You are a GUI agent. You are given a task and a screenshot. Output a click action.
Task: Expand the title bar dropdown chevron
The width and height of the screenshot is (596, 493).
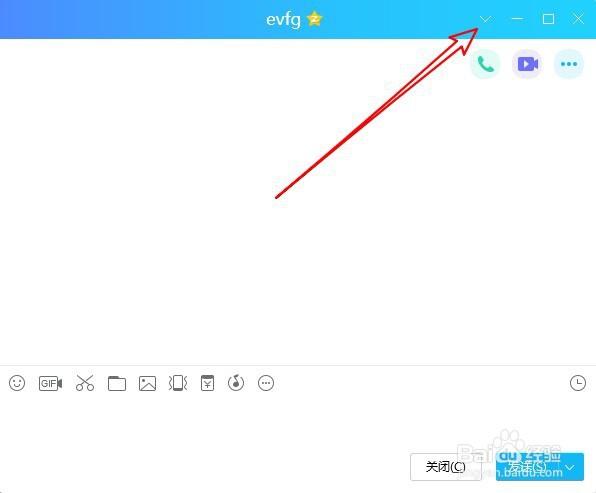click(485, 19)
